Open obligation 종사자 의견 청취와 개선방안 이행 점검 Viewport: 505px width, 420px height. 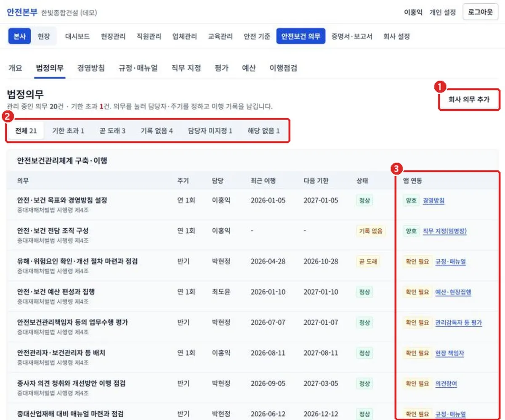72,383
